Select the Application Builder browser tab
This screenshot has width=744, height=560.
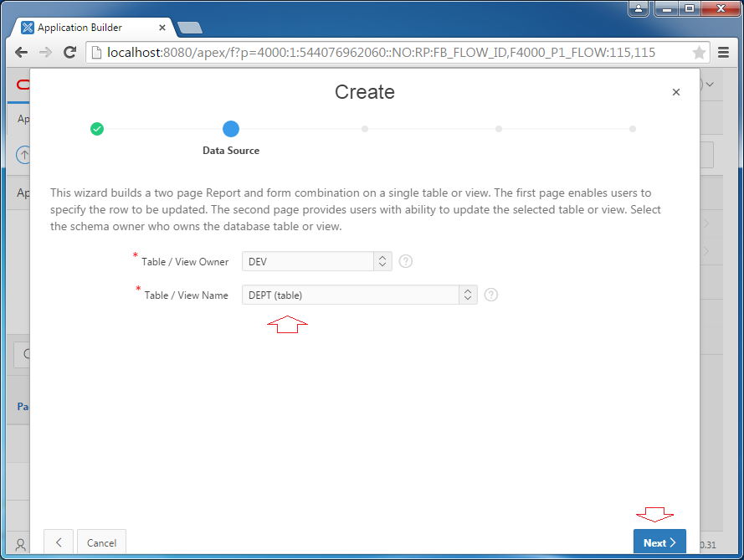coord(93,28)
